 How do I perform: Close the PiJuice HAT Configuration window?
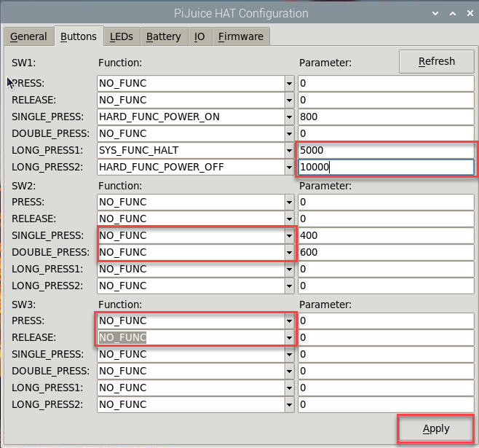pos(470,13)
